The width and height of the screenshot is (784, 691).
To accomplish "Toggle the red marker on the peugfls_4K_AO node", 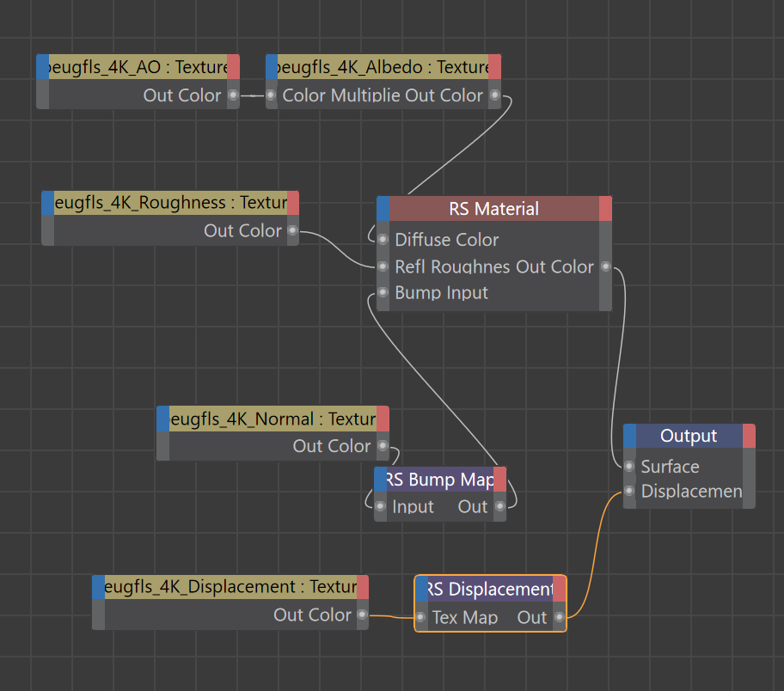I will tap(232, 66).
